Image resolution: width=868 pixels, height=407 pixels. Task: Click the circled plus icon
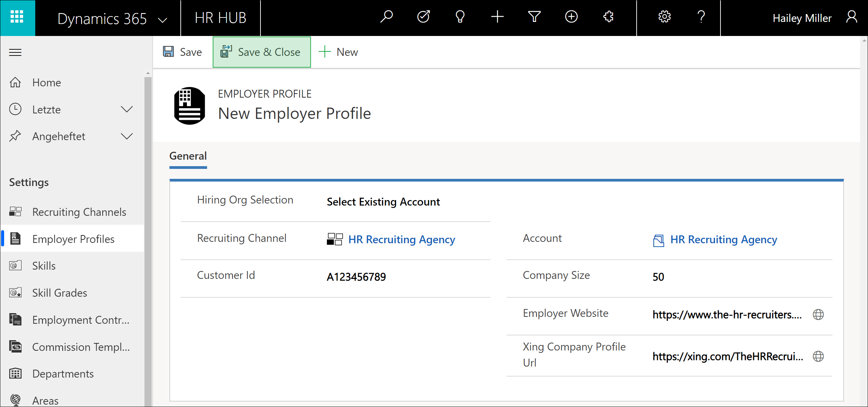pos(571,17)
